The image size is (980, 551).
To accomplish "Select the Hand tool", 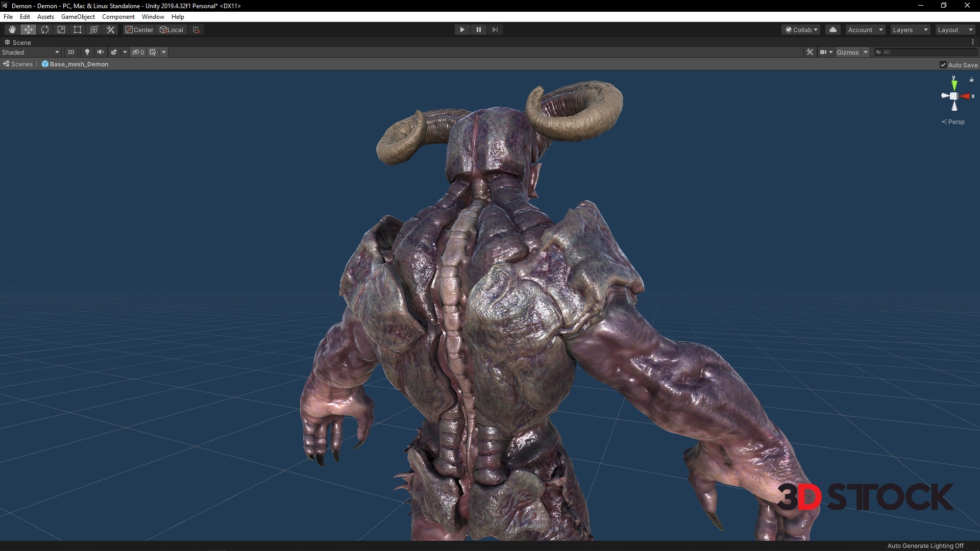I will tap(12, 30).
